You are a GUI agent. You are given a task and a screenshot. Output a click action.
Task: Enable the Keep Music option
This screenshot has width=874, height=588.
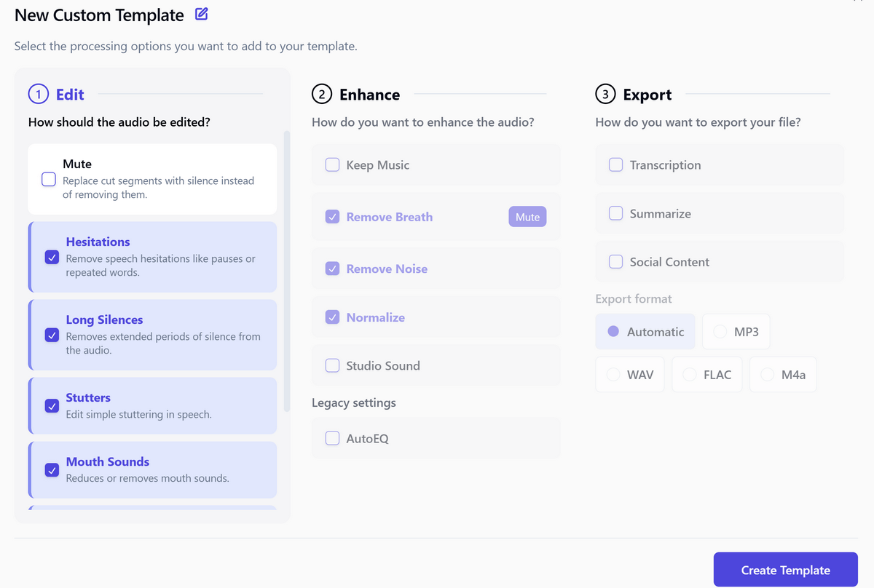(x=332, y=164)
